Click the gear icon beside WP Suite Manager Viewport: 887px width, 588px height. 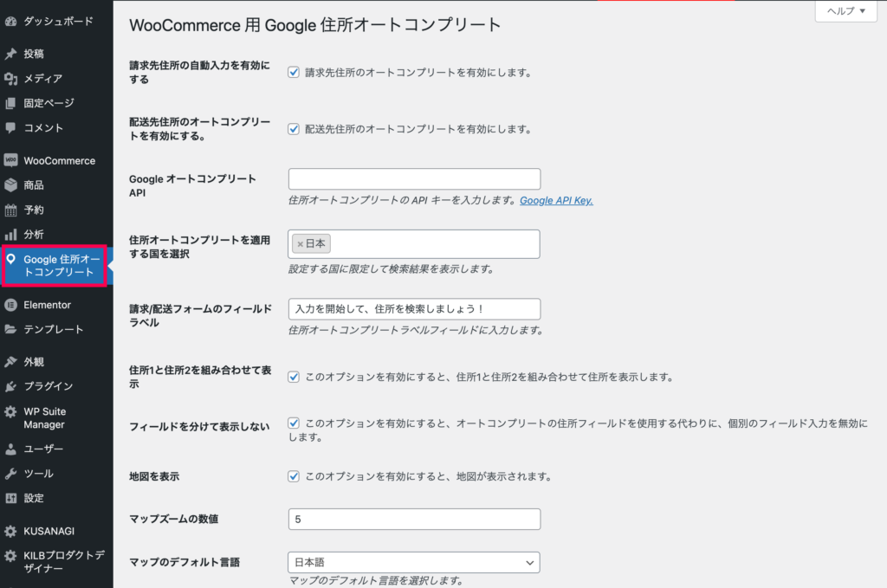coord(10,411)
